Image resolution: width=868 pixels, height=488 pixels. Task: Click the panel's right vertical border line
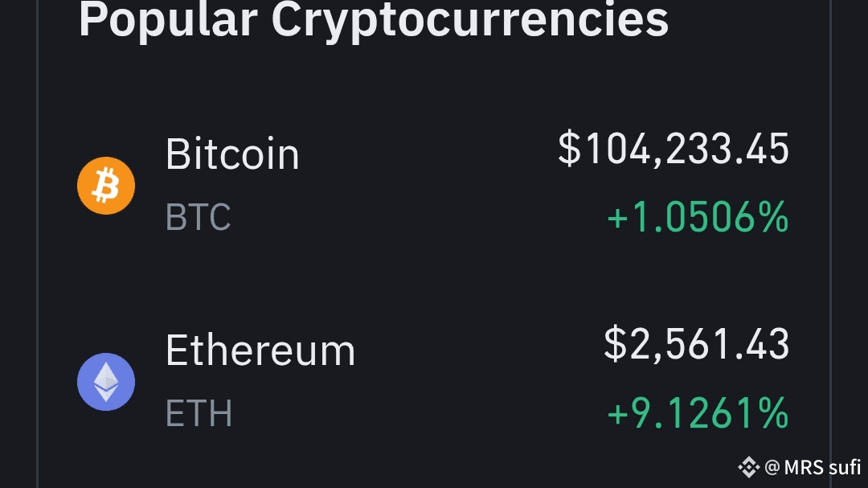click(830, 241)
